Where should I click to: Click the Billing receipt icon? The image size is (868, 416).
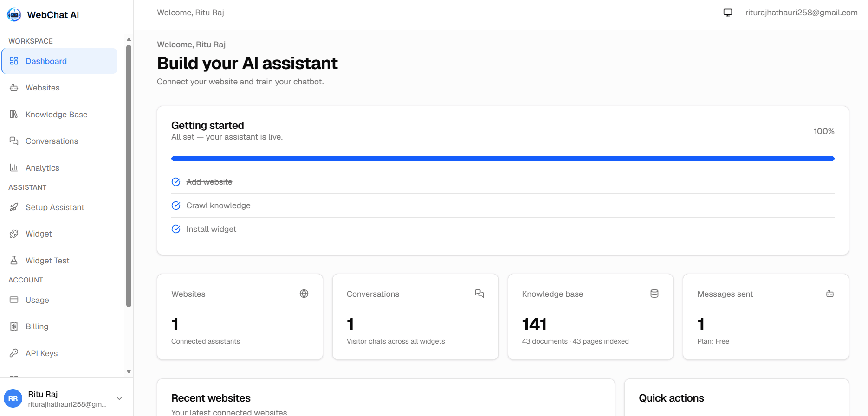point(14,326)
